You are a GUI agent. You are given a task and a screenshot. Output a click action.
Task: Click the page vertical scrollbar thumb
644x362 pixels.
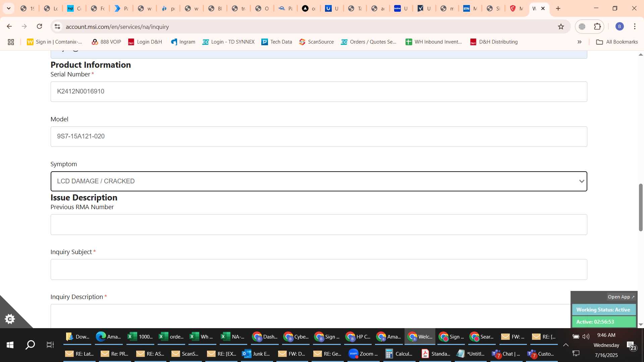(x=641, y=207)
